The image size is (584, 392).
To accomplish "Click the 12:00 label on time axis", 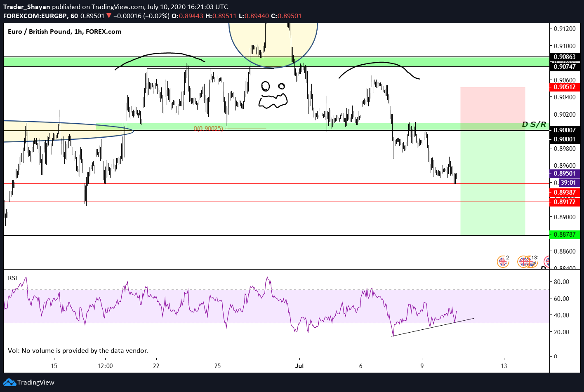I will pyautogui.click(x=105, y=366).
